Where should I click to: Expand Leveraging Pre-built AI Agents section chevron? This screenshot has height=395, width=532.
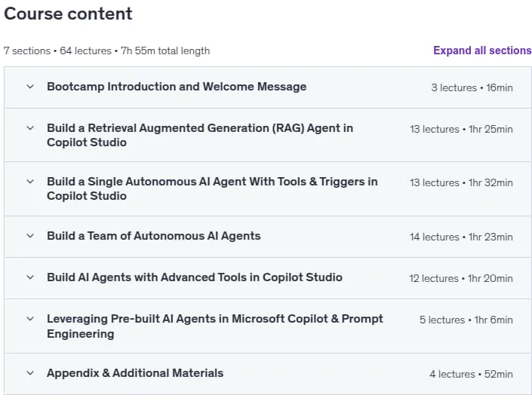pyautogui.click(x=30, y=319)
